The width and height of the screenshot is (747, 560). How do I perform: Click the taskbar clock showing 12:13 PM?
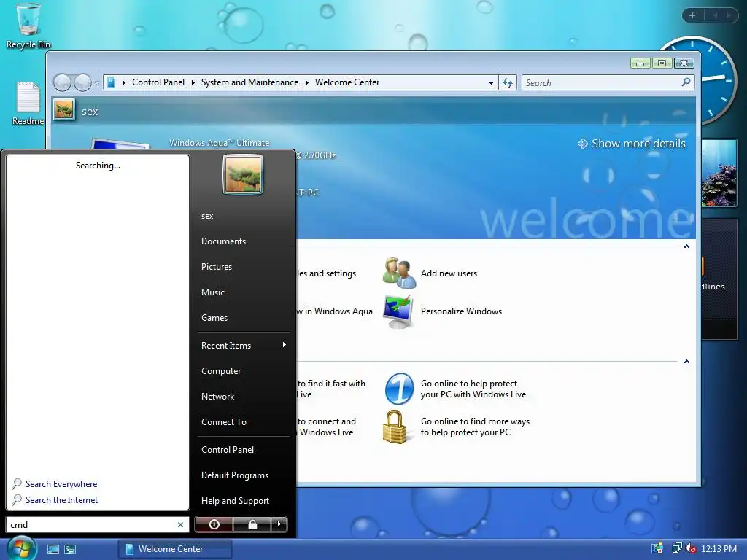(x=719, y=548)
